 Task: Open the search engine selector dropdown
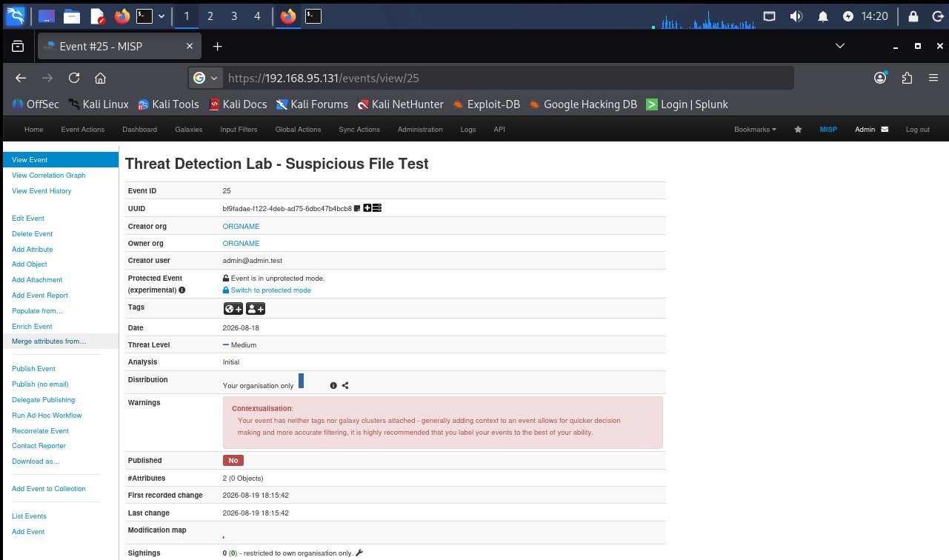pos(206,78)
